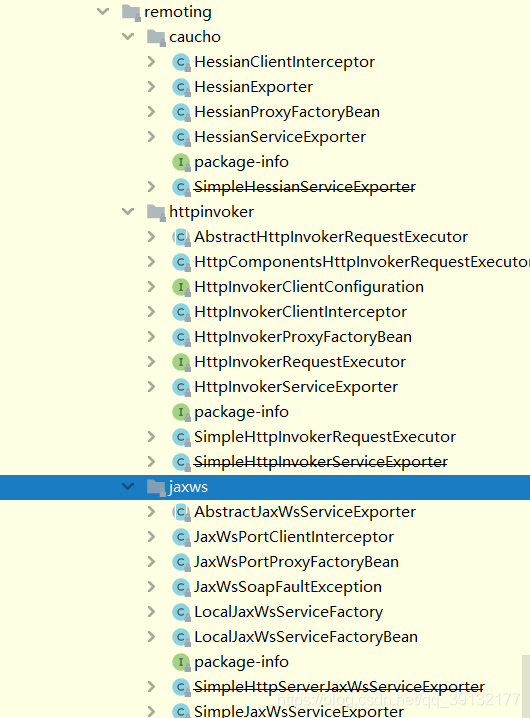The width and height of the screenshot is (530, 718).
Task: Click the HessianProxyFactoryBean class icon
Action: pos(181,112)
